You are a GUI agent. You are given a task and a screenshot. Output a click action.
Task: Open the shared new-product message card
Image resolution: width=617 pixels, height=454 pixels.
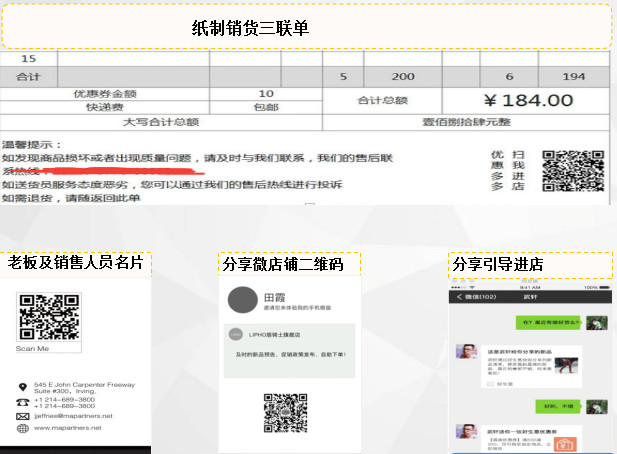pos(531,367)
